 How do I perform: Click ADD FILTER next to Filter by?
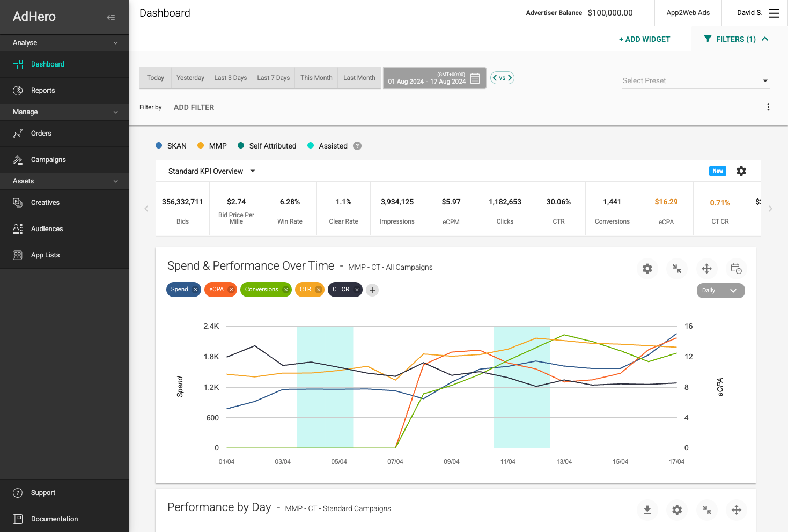click(194, 107)
